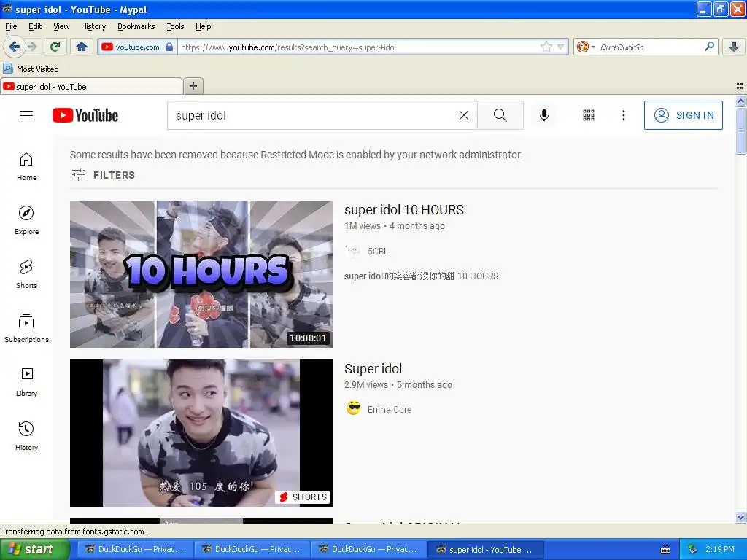
Task: Open the Super idol Shorts thumbnail
Action: coord(201,433)
